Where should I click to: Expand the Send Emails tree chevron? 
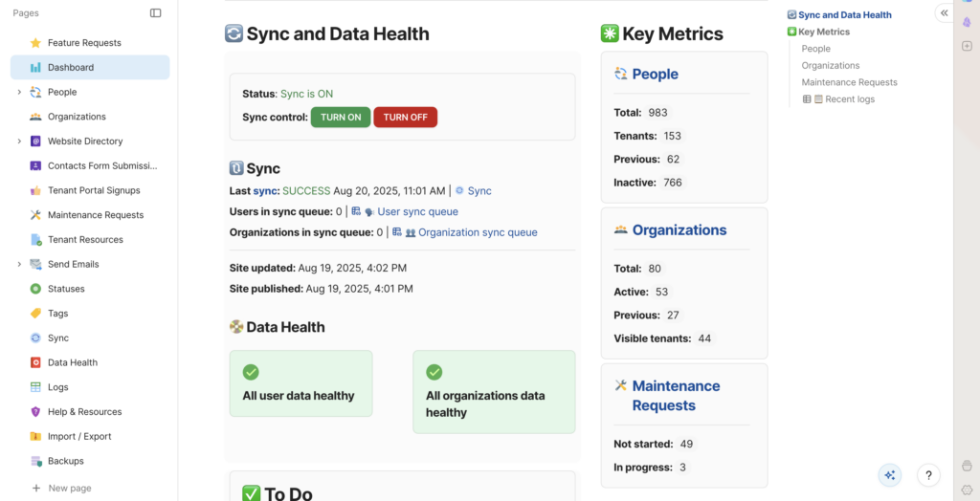[19, 264]
